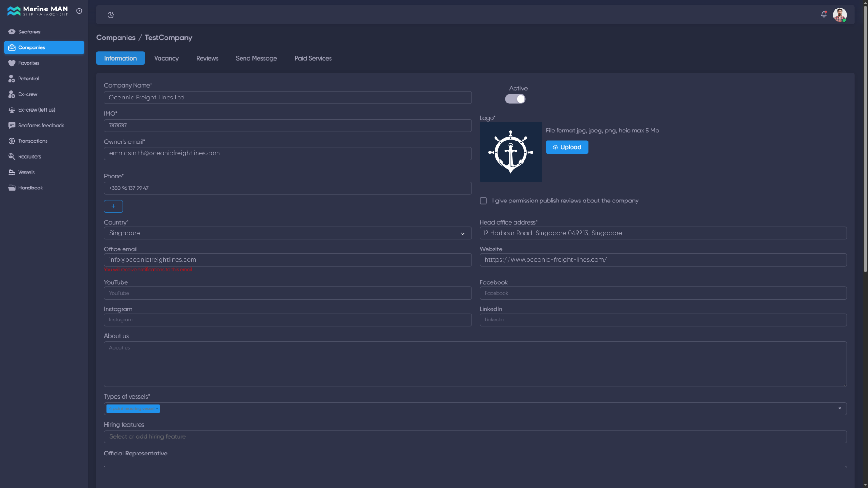This screenshot has height=488, width=868.
Task: Open the Reviews tab
Action: [x=207, y=58]
